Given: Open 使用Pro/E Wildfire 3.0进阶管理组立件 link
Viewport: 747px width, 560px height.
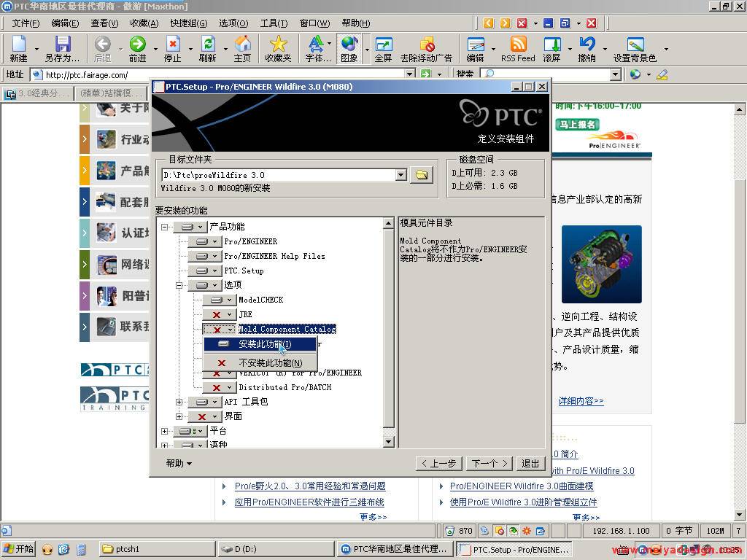Looking at the screenshot, I should coord(523,502).
